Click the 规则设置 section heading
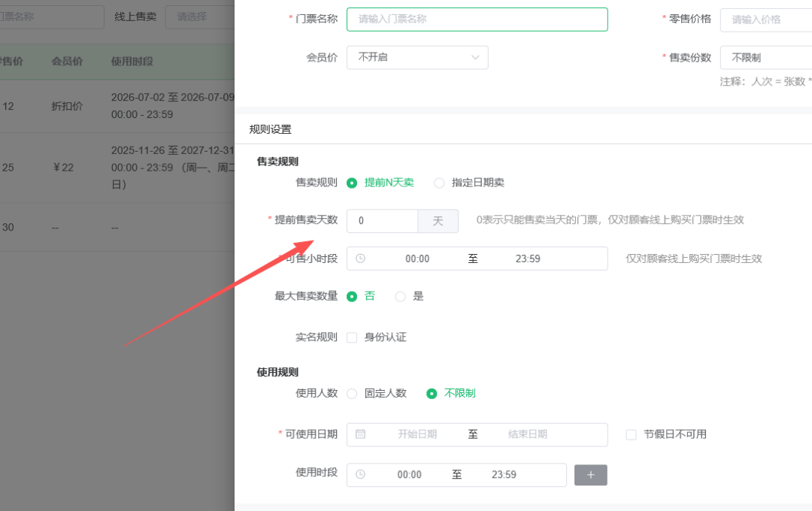The height and width of the screenshot is (511, 812). pyautogui.click(x=271, y=129)
